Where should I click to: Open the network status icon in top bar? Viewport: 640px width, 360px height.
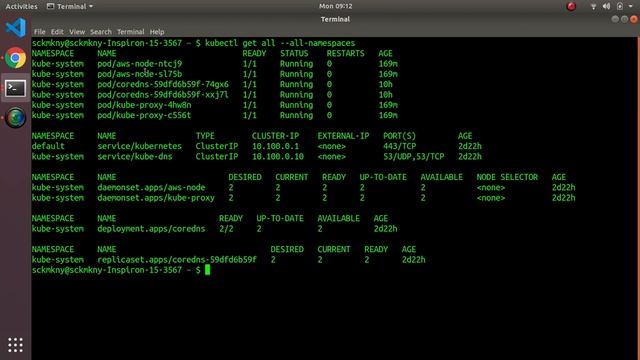click(593, 6)
